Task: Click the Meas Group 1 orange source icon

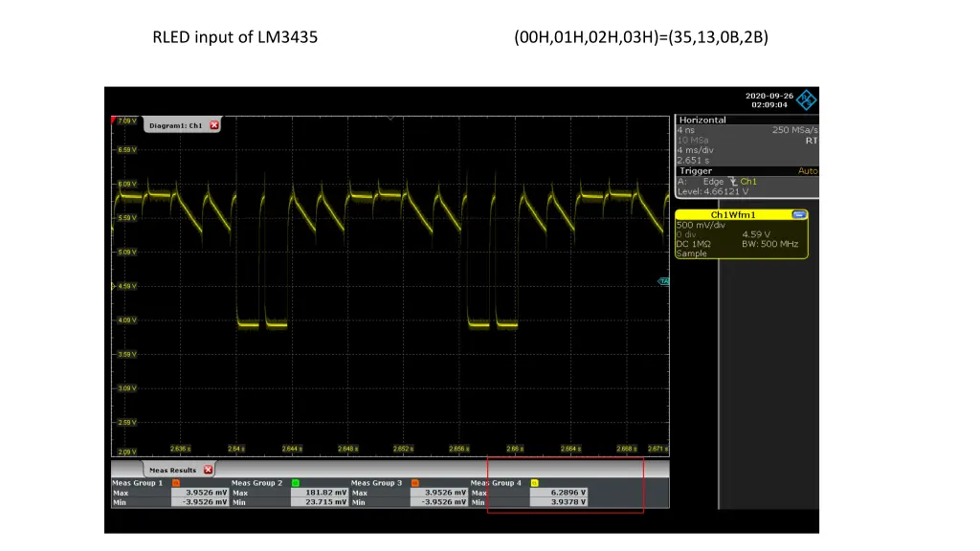Action: 176,483
